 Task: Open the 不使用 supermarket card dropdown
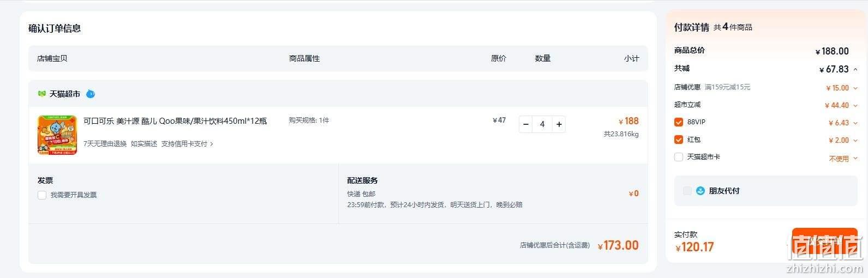click(843, 159)
